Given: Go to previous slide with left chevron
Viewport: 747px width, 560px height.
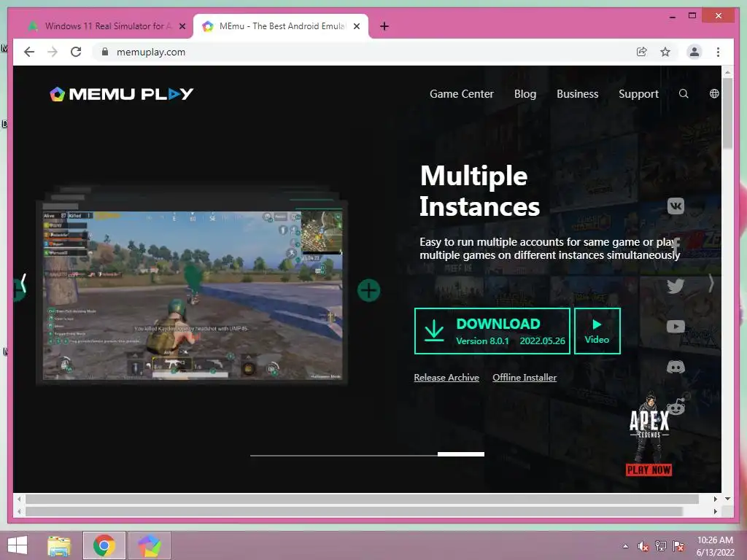Looking at the screenshot, I should [23, 284].
